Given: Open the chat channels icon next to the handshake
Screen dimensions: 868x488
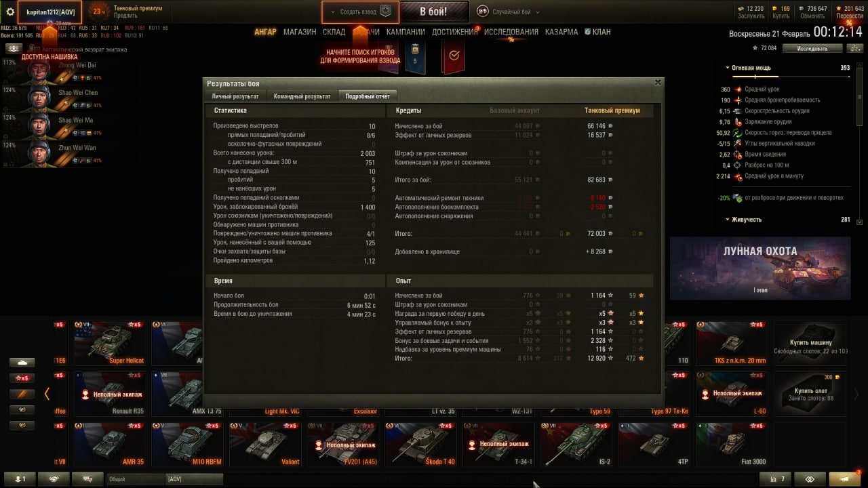Looking at the screenshot, I should (x=87, y=479).
